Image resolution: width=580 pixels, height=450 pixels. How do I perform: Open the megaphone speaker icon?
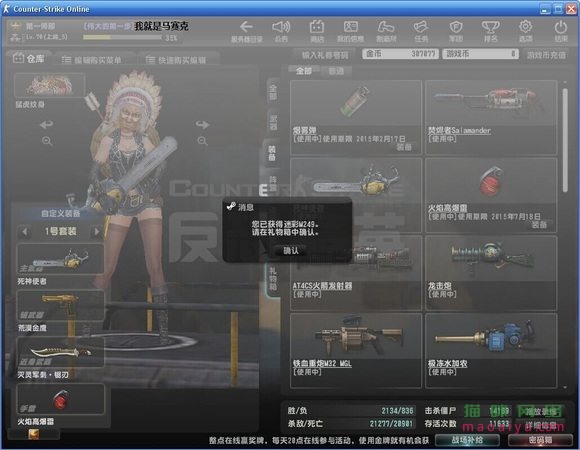[x=281, y=31]
